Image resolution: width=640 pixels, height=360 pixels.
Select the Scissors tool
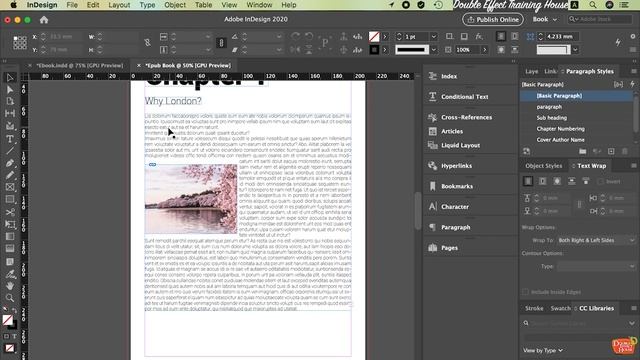pyautogui.click(x=10, y=212)
